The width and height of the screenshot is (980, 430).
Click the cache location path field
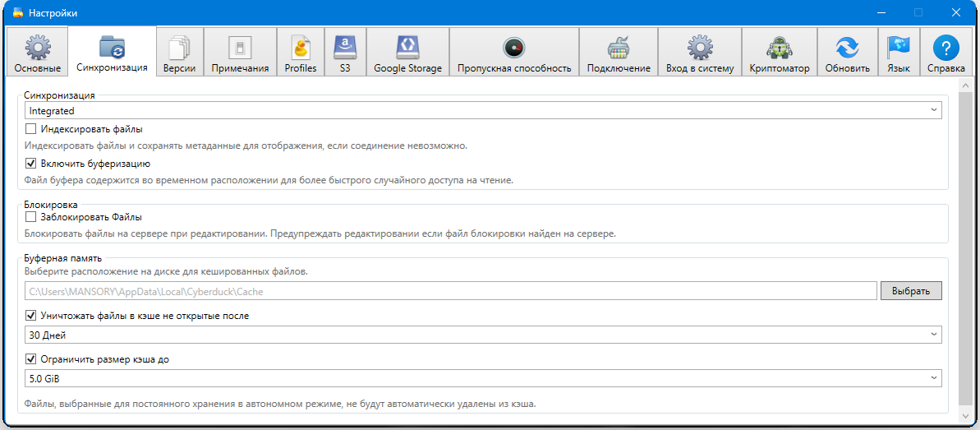pos(450,291)
